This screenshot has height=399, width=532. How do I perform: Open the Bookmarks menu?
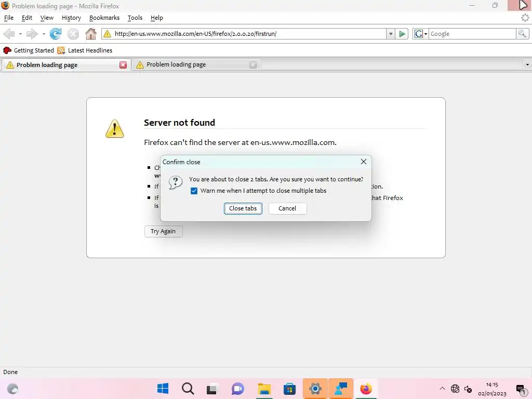click(104, 18)
